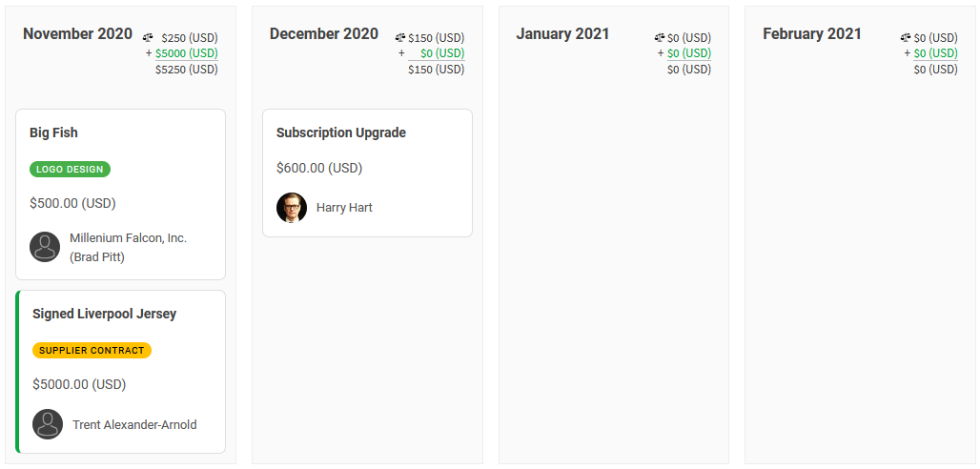Click the scales icon in December 2020 header

point(400,37)
